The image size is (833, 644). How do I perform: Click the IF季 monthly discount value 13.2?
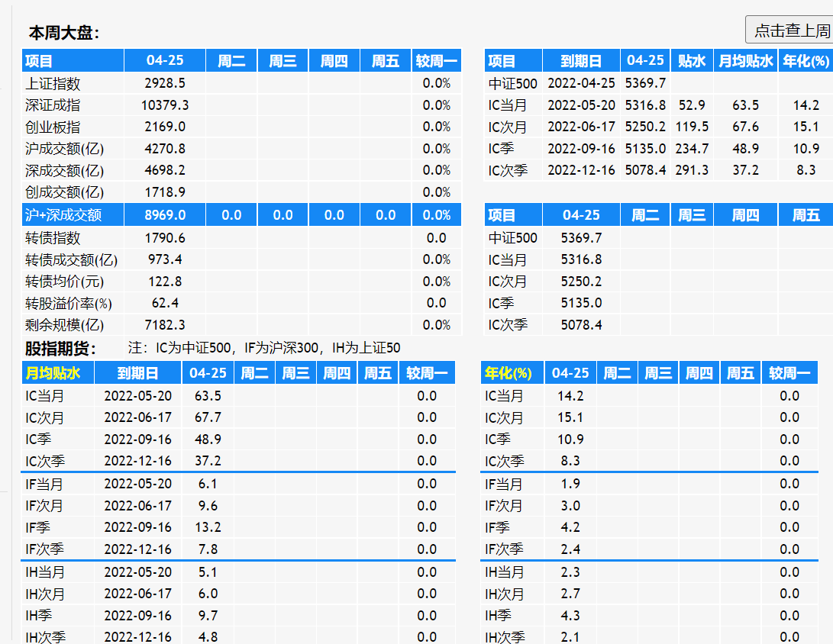207,527
